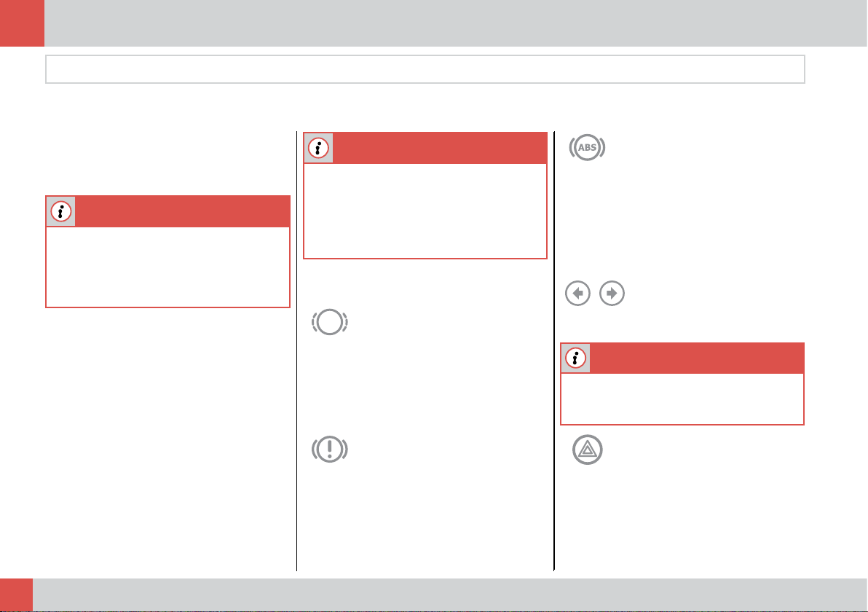Click the red corner tab in top header
868x612 pixels.
click(22, 23)
